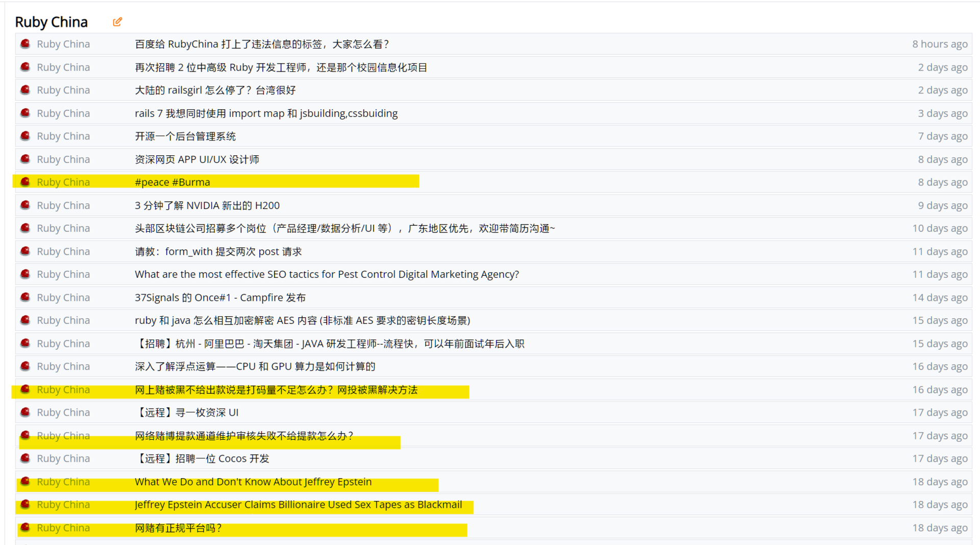
Task: Click the ruby favicon in the 网赌有正规平台吗 row
Action: tap(25, 527)
